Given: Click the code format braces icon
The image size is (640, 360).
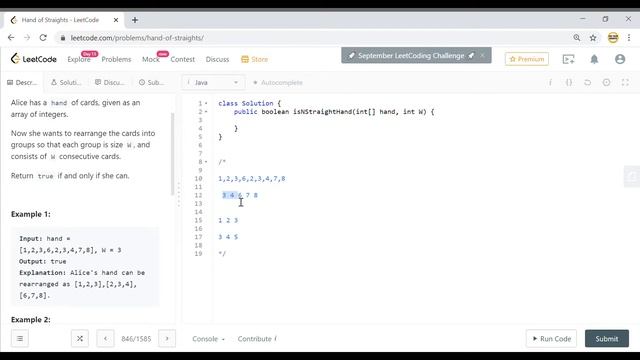Looking at the screenshot, I should coord(569,82).
